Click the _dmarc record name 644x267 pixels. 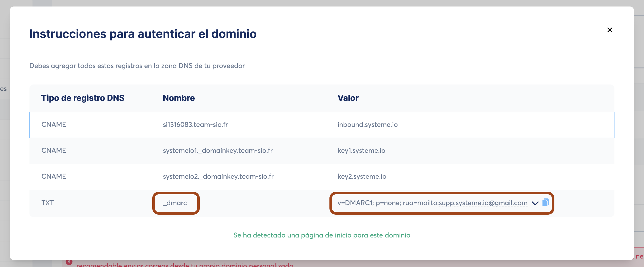point(175,203)
